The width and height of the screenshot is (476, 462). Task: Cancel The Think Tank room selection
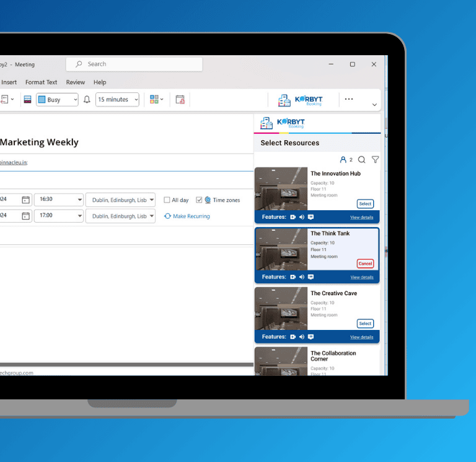pos(365,264)
